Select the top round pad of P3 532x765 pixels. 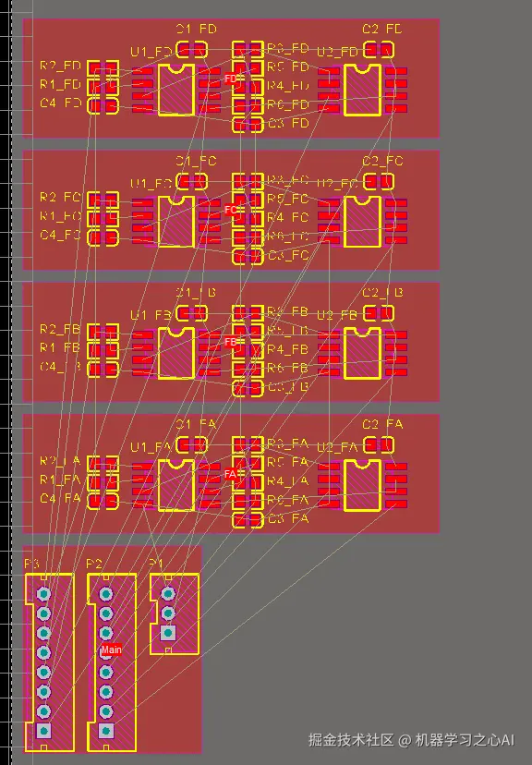click(x=44, y=594)
